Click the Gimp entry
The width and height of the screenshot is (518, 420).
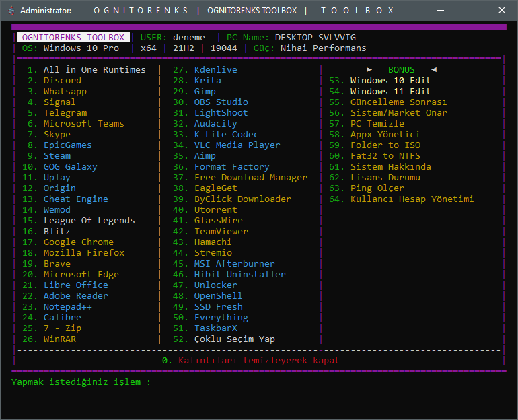click(x=205, y=92)
